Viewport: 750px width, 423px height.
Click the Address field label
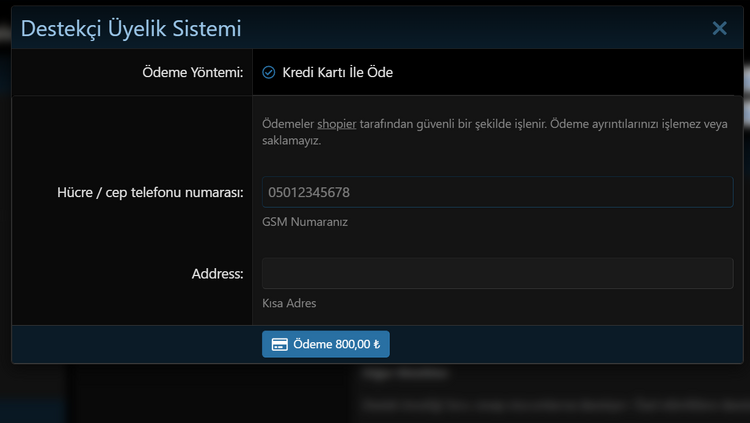[x=217, y=273]
